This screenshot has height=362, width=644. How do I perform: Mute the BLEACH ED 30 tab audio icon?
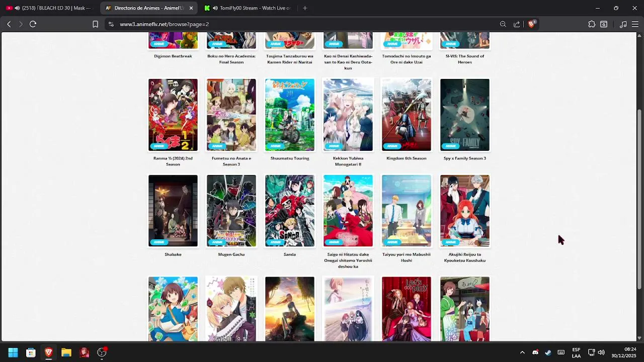click(x=18, y=8)
